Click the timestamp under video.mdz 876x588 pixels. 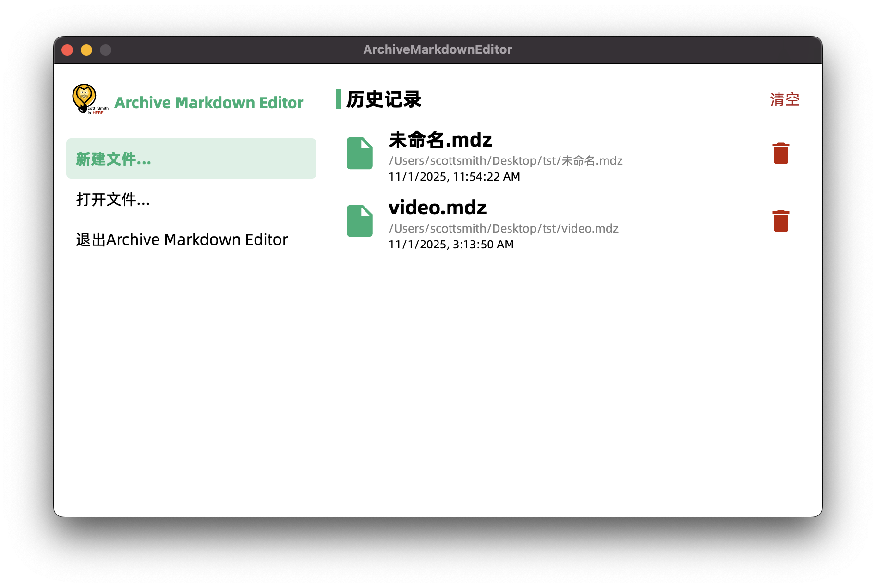[451, 244]
